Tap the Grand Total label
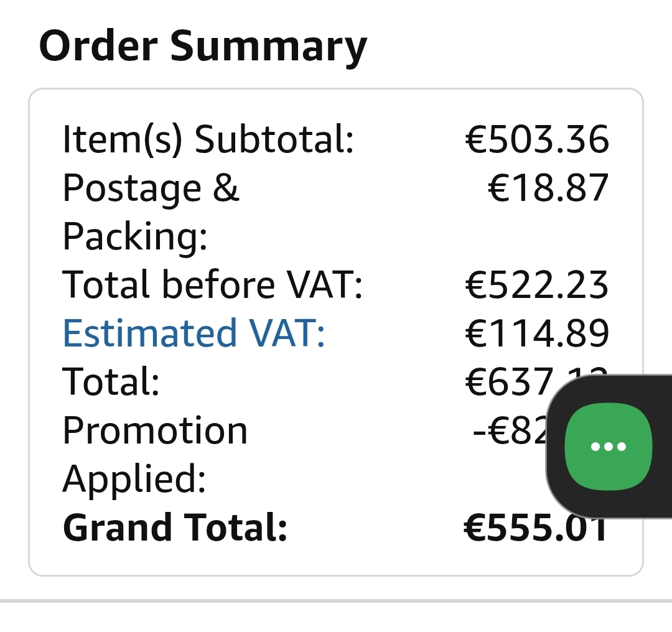 (x=175, y=527)
